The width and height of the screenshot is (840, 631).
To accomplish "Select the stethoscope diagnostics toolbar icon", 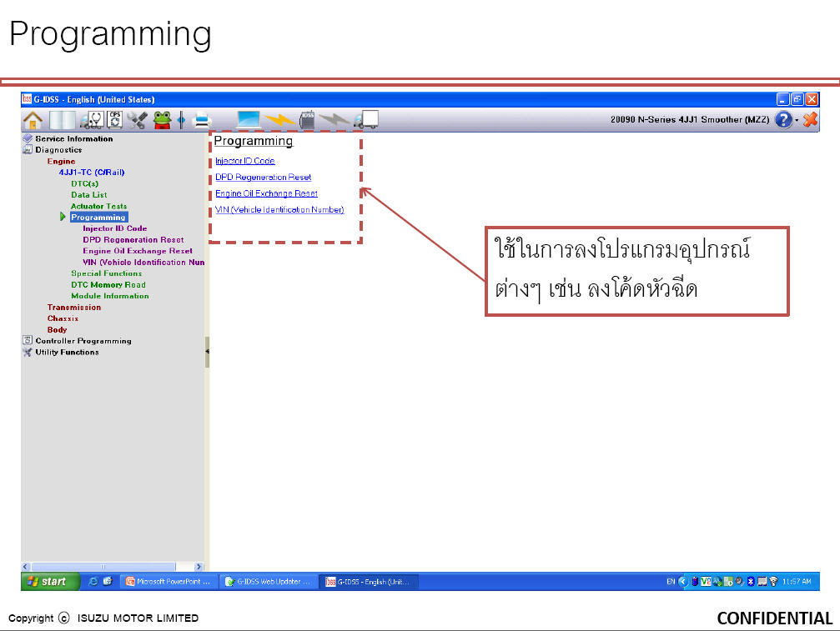I will [92, 120].
